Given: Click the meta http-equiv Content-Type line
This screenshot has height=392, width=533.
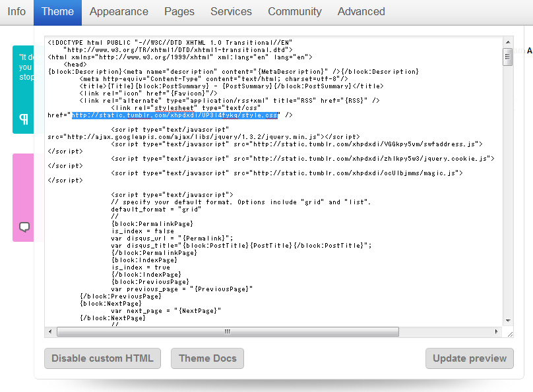Looking at the screenshot, I should click(x=214, y=79).
